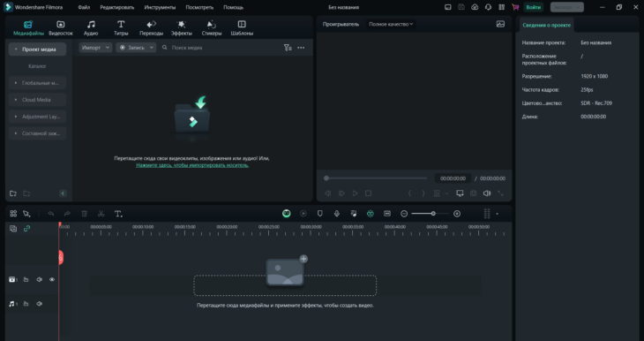Select the Каталог item
This screenshot has height=341, width=644.
[x=37, y=66]
